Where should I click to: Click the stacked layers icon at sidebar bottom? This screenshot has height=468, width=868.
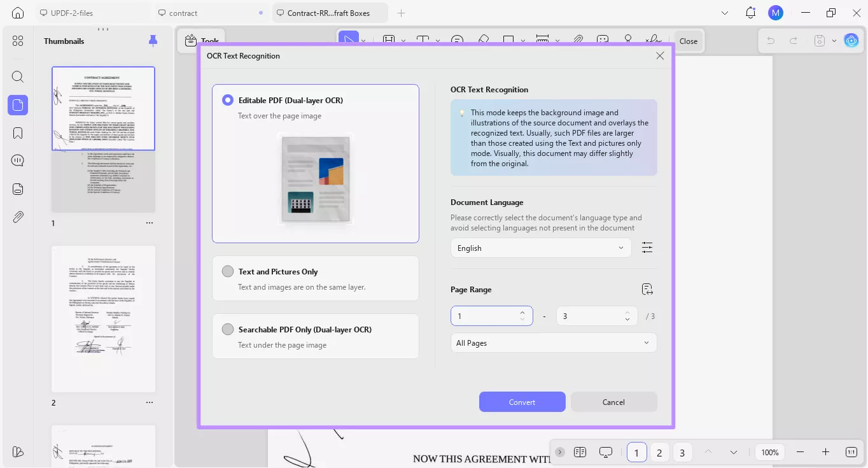click(x=18, y=451)
